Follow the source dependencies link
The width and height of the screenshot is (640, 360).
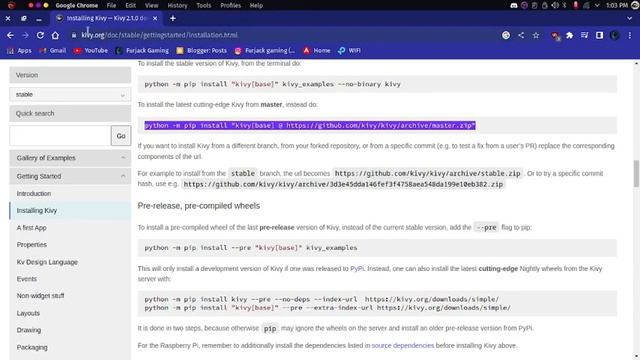[403, 346]
